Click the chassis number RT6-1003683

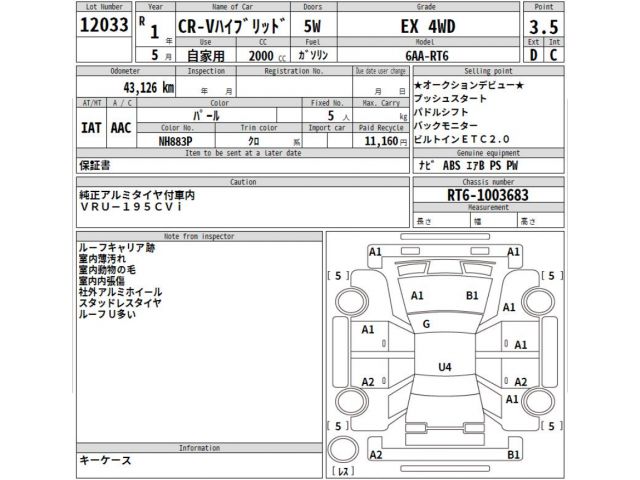click(488, 195)
